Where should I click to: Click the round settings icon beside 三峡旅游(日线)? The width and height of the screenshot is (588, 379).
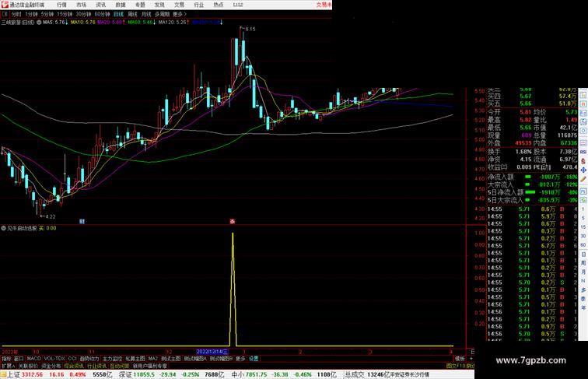point(39,23)
